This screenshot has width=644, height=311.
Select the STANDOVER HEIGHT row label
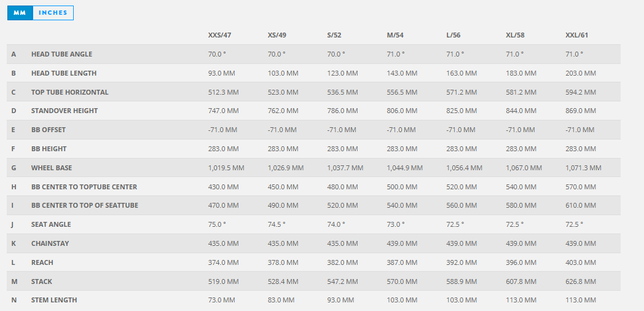[x=65, y=111]
